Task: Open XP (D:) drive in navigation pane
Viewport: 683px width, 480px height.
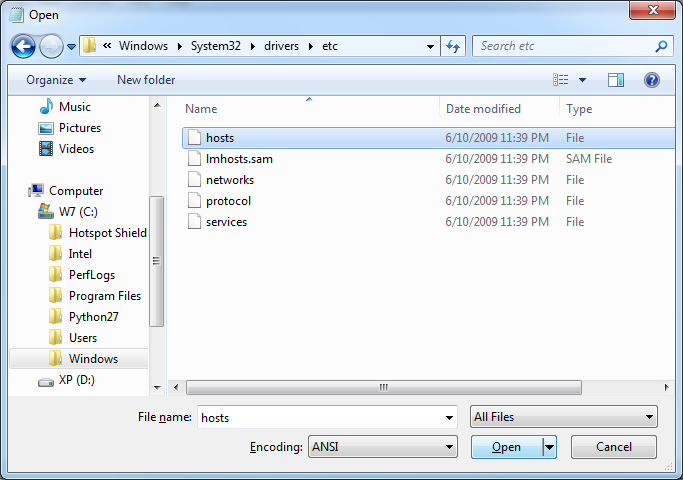Action: 78,380
